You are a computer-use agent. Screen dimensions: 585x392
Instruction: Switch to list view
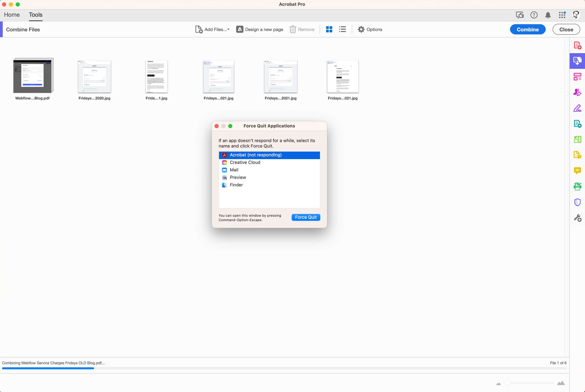[342, 29]
